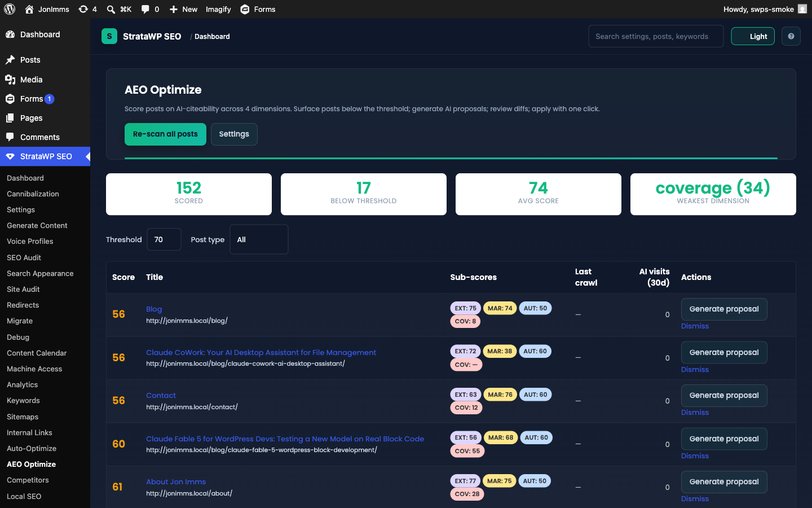Viewport: 812px width, 508px height.
Task: Open the Imagify admin bar menu
Action: point(218,9)
